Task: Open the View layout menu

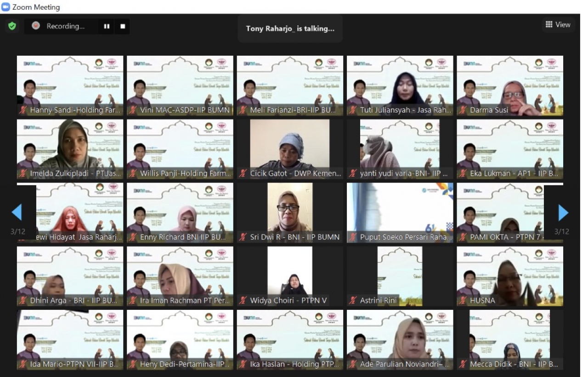Action: pos(558,25)
